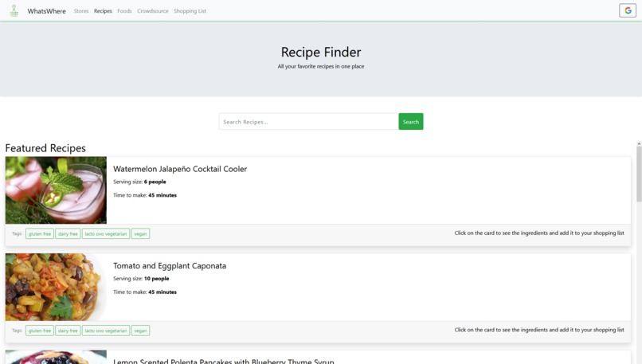Open Lemon Scented Polenta Pancakes recipe title

click(x=224, y=361)
